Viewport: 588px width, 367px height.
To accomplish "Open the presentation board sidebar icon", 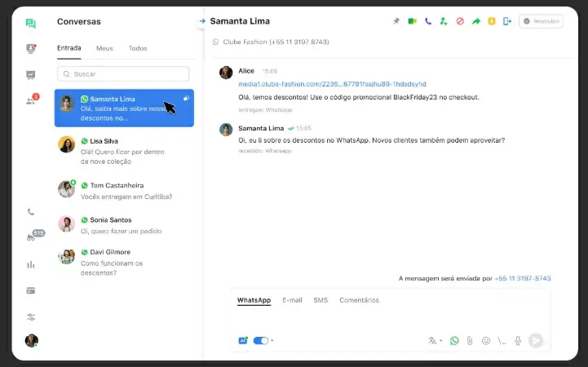I will pyautogui.click(x=31, y=75).
